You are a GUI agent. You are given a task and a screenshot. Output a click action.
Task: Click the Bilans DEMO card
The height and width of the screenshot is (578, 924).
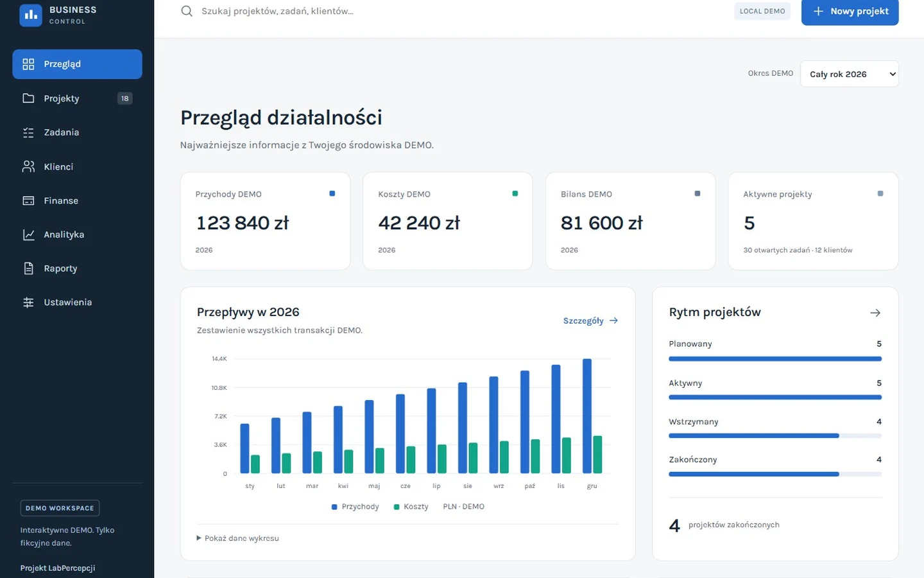[x=631, y=221]
